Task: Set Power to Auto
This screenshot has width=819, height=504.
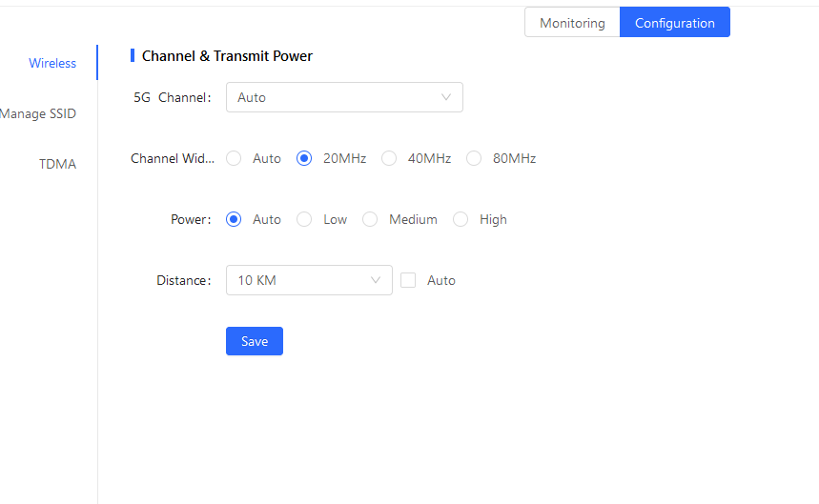Action: tap(234, 219)
